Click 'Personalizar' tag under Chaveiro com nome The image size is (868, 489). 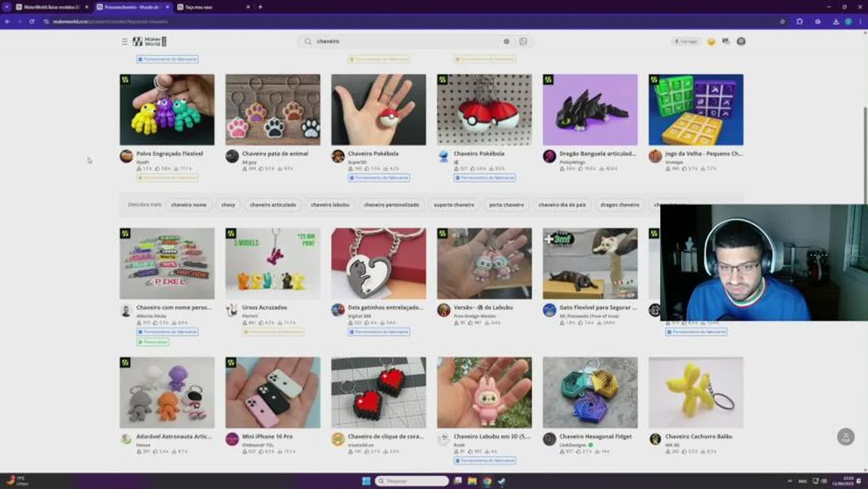click(153, 342)
